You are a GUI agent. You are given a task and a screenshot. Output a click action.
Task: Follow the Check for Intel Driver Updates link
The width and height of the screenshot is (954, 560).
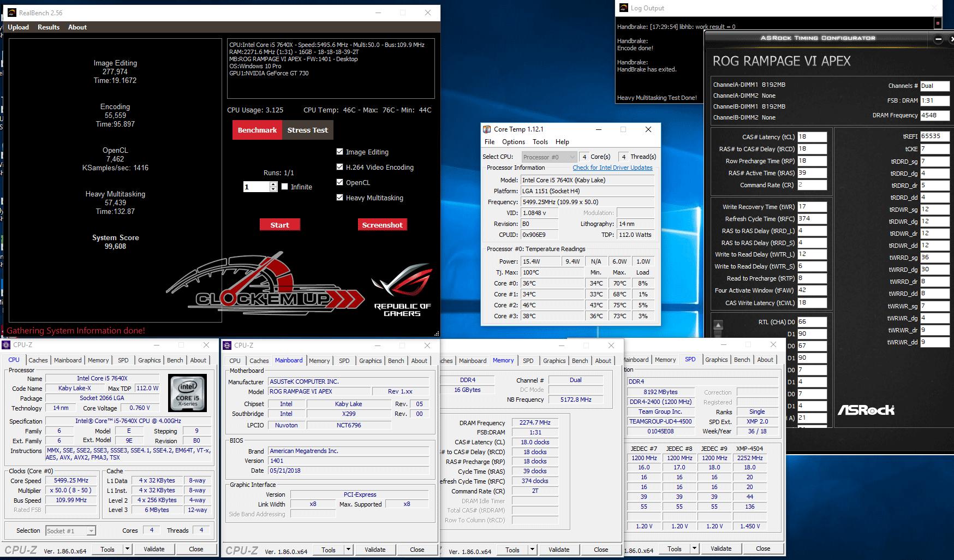612,168
